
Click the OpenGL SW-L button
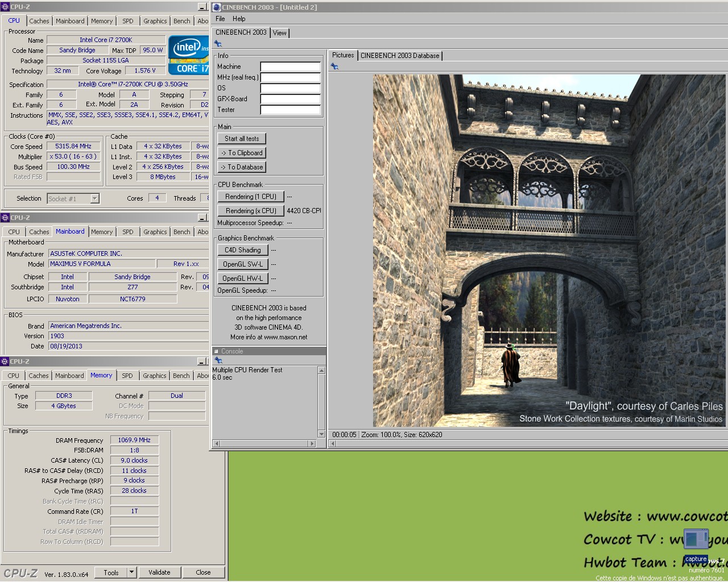243,264
